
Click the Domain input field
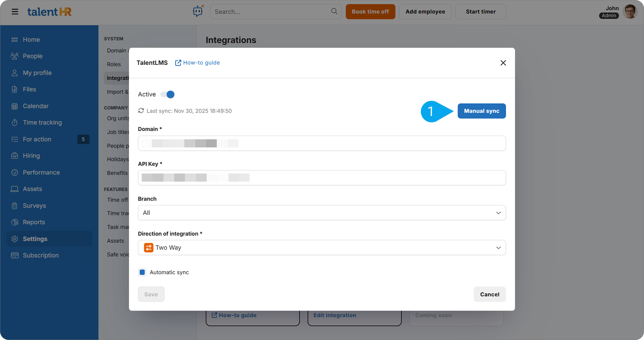pos(322,143)
